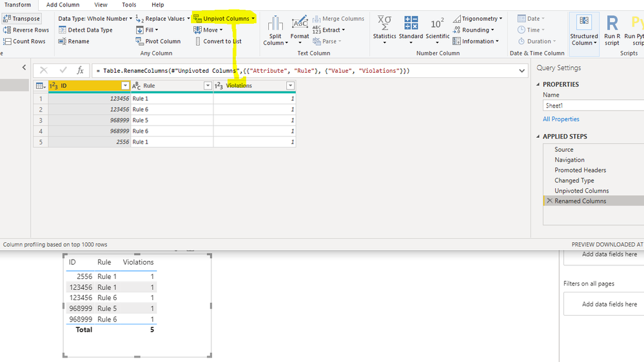This screenshot has width=644, height=362.
Task: Confirm the formula with checkmark
Action: (x=63, y=71)
